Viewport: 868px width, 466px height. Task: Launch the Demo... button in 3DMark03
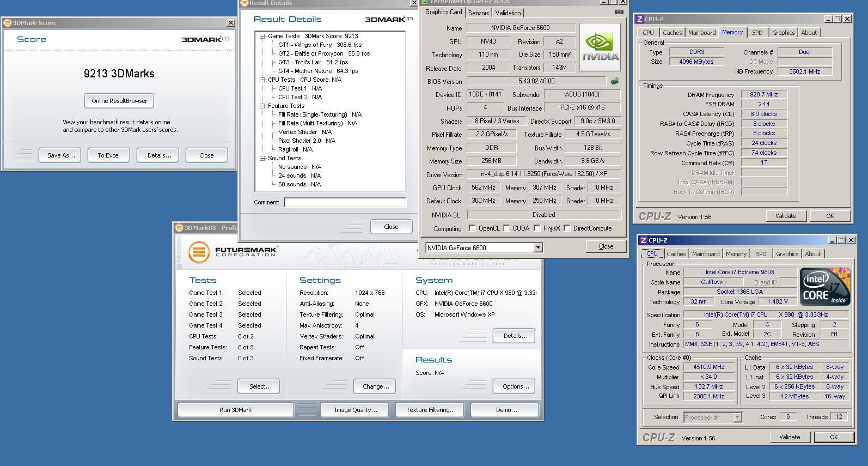(506, 410)
